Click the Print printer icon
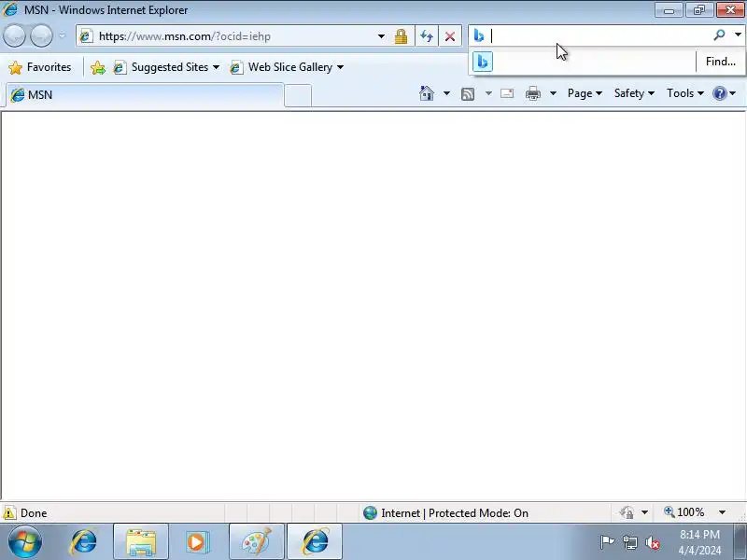This screenshot has height=560, width=747. coord(532,94)
